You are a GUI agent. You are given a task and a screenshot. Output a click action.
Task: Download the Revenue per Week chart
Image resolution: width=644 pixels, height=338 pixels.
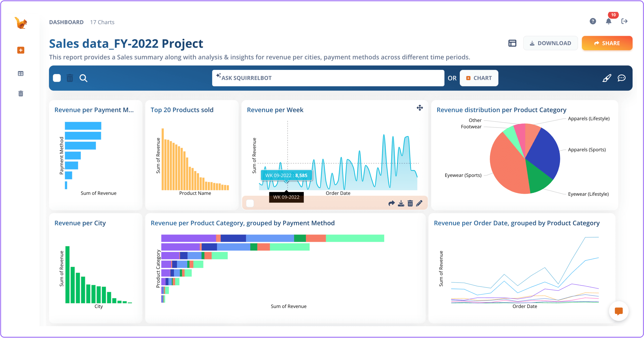click(401, 203)
